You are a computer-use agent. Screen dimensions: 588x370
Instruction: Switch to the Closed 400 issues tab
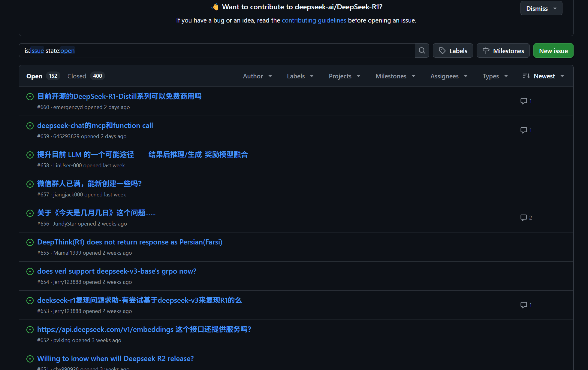[x=85, y=76]
